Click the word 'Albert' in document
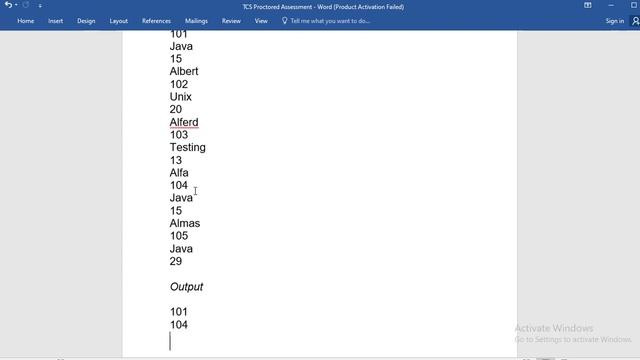640x360 pixels. (x=184, y=71)
